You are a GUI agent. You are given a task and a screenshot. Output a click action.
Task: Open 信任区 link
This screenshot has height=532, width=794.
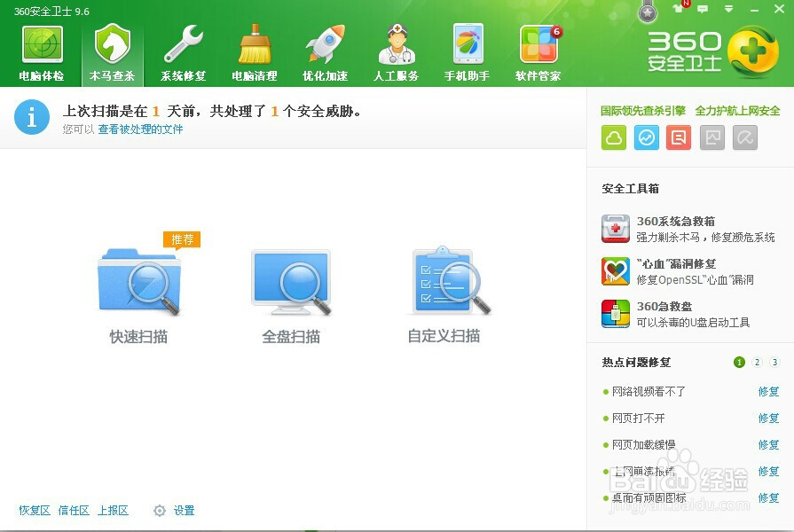click(74, 510)
